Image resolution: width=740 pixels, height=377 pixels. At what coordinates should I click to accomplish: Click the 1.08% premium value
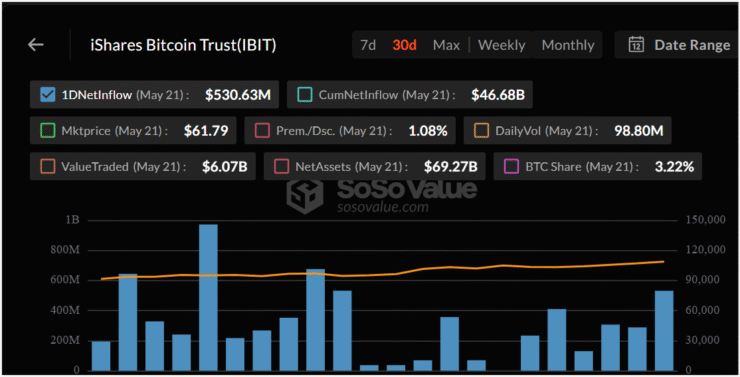coord(428,131)
